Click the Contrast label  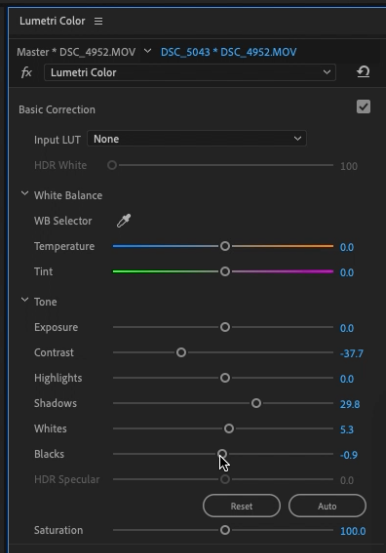click(54, 353)
